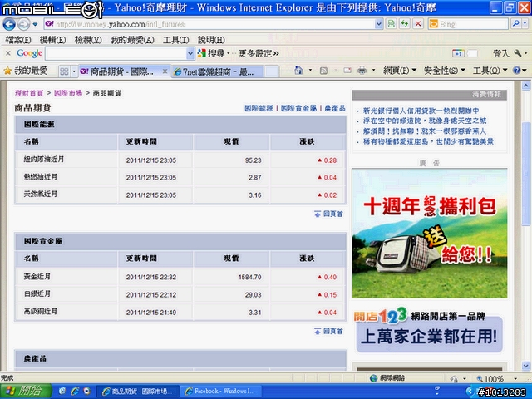Open the 新光銀行個人信用貸款 news link
Image resolution: width=532 pixels, height=399 pixels.
(x=421, y=111)
